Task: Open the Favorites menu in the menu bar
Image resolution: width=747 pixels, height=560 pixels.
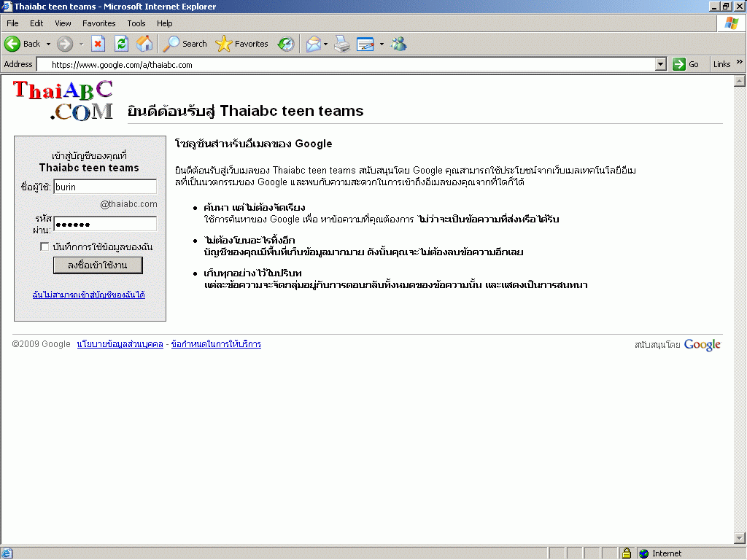Action: coord(98,23)
